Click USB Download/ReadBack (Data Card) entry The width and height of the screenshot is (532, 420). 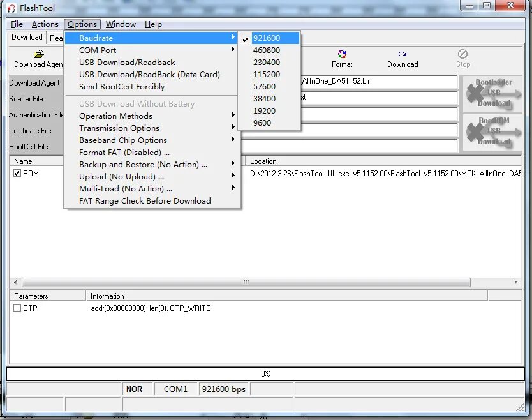[x=151, y=74]
